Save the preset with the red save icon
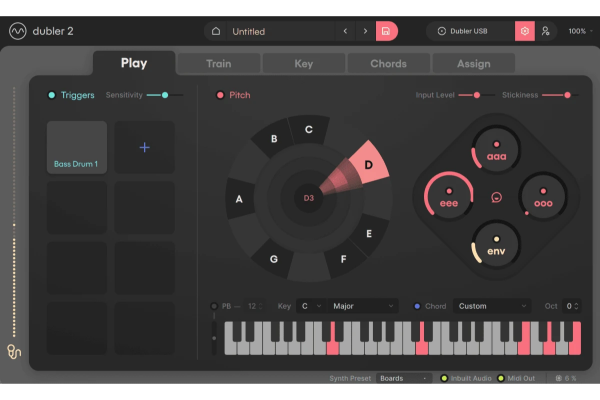The height and width of the screenshot is (400, 600). (x=386, y=31)
